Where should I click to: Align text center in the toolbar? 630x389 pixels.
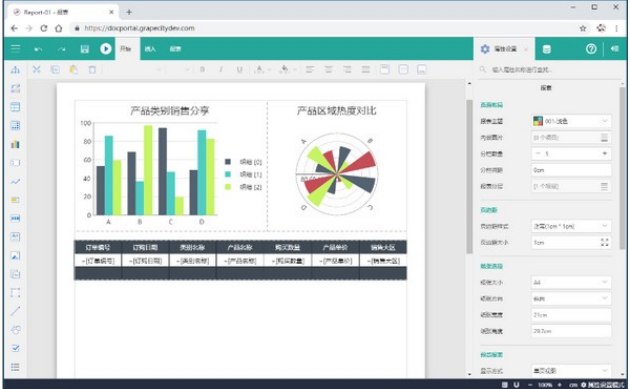328,70
